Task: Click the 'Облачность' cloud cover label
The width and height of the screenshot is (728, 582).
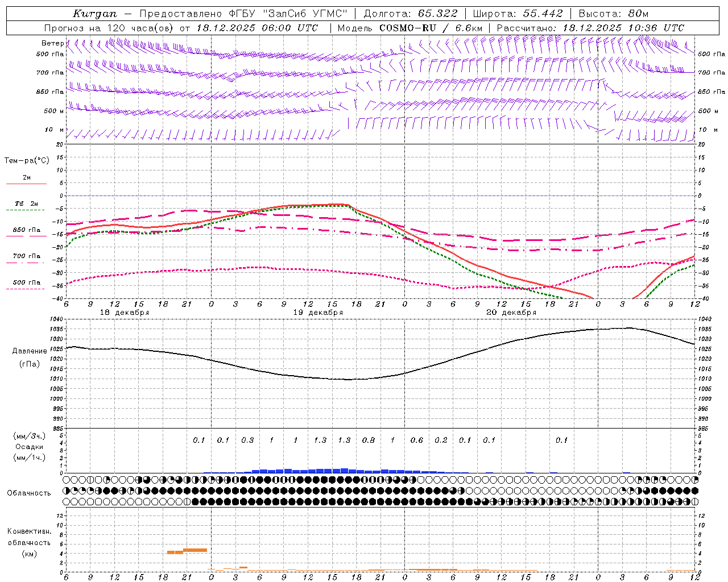Action: (29, 493)
